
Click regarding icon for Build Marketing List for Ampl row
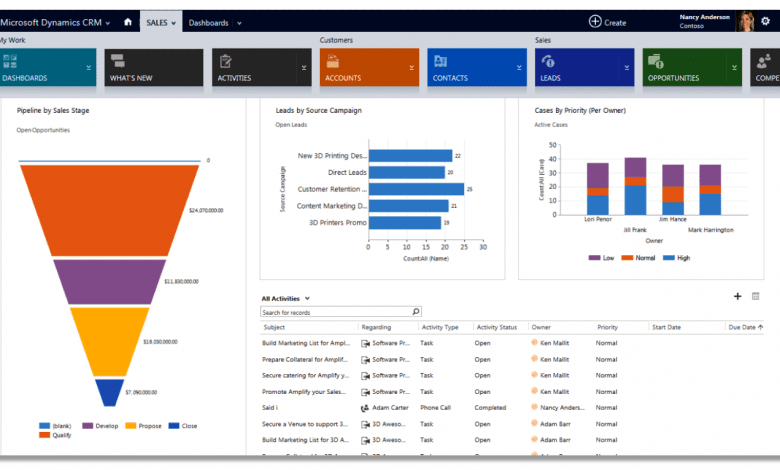coord(365,344)
